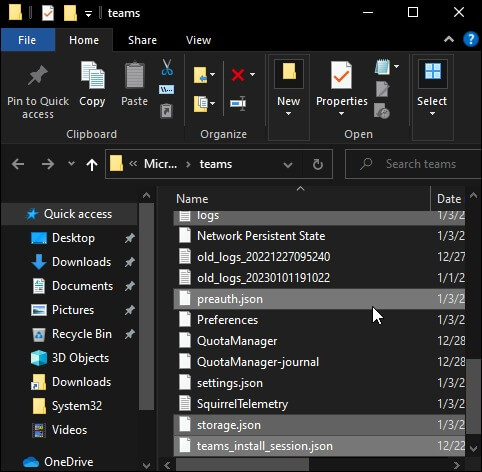Click the New folder icon in title bar
Viewport: 482px width, 472px height.
[70, 13]
